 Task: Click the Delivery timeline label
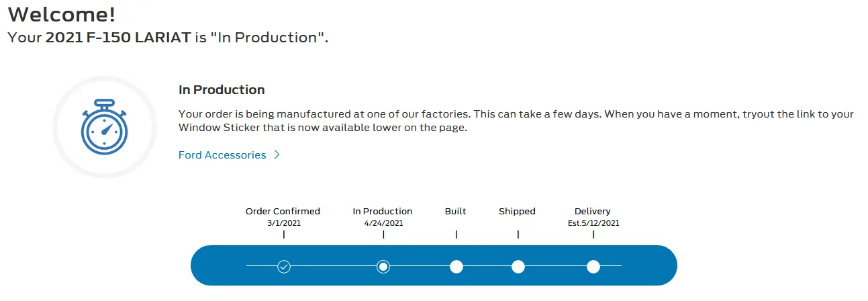593,211
